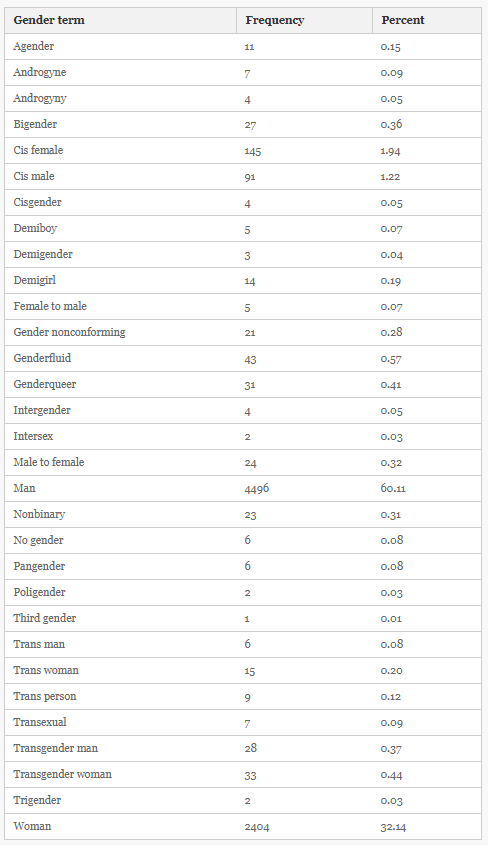Click the 60.11 percent cell
This screenshot has height=846, width=488.
coord(393,489)
